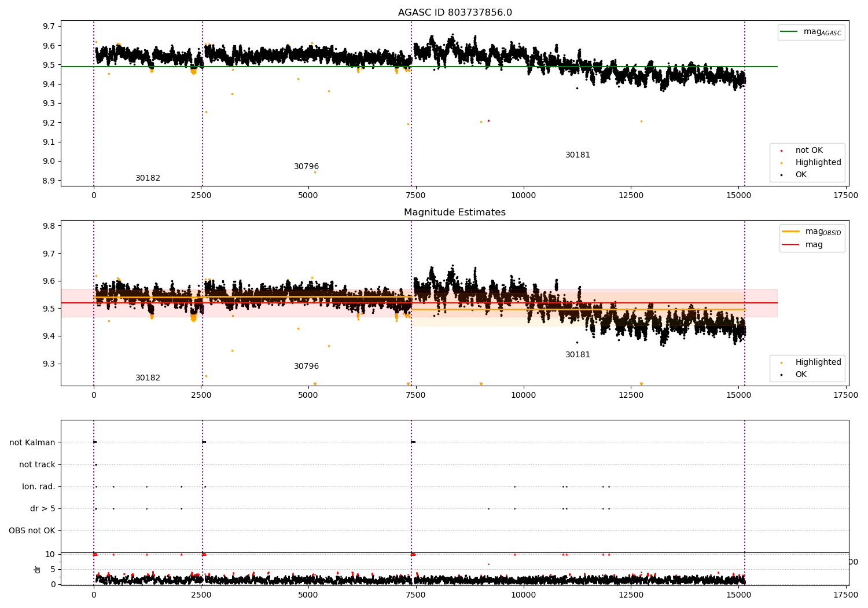
Task: Click the orange line sample beside mag OBSID
Action: (790, 231)
